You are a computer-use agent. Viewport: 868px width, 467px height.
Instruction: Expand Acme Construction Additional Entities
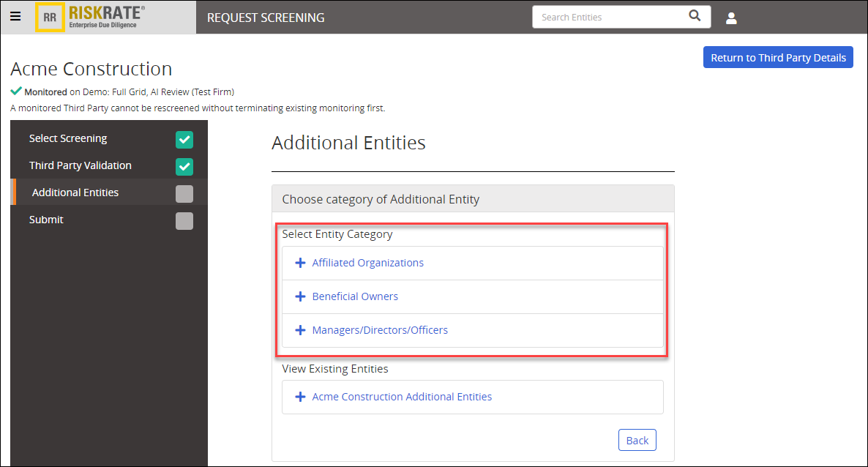tap(402, 396)
